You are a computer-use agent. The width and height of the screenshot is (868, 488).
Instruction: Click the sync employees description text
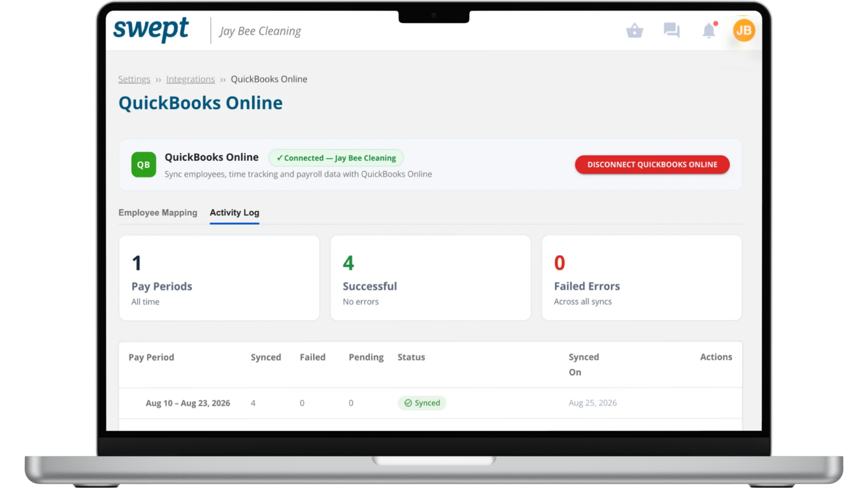pyautogui.click(x=298, y=174)
